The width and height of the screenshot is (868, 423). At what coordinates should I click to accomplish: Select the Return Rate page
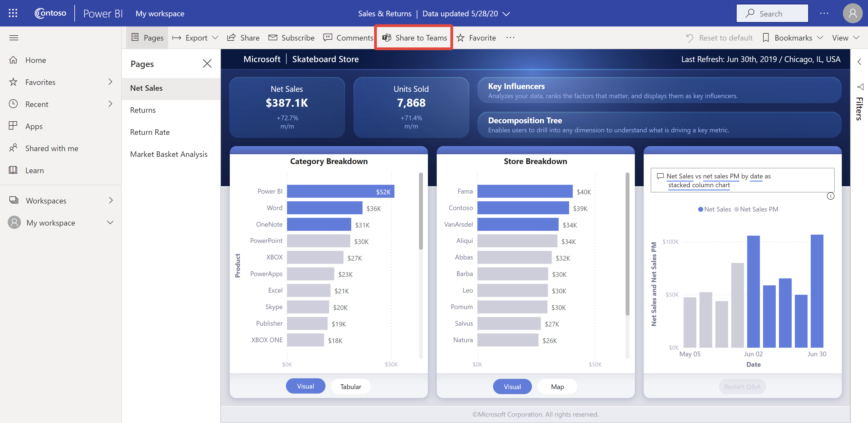(x=150, y=132)
